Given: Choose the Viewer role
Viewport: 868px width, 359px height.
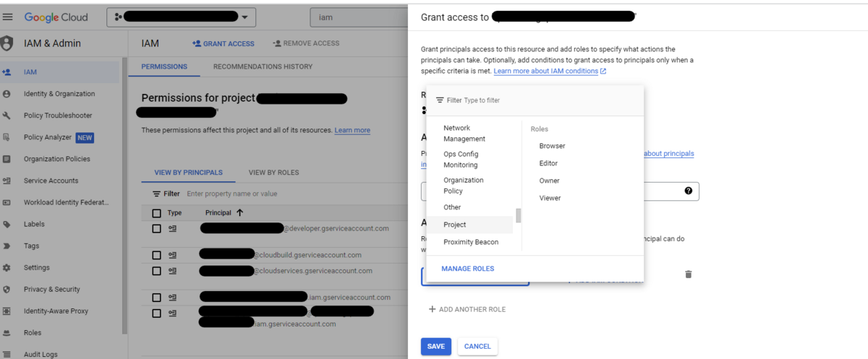Looking at the screenshot, I should [550, 198].
